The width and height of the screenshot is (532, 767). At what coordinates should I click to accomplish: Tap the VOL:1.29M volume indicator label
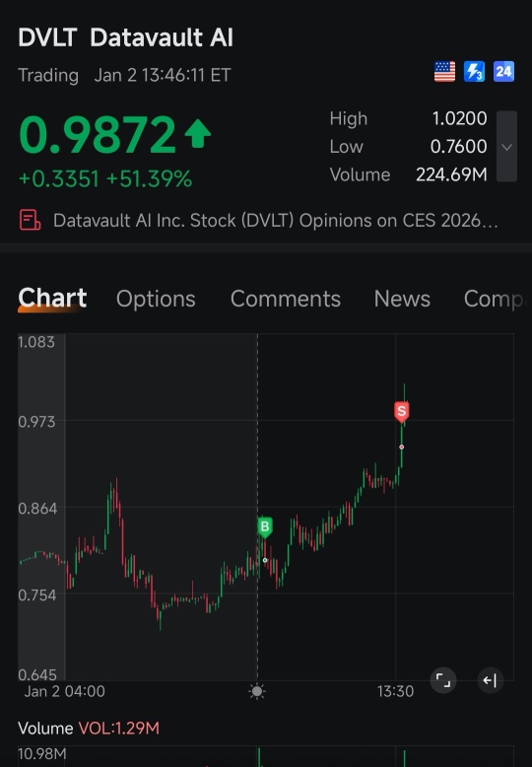click(119, 728)
